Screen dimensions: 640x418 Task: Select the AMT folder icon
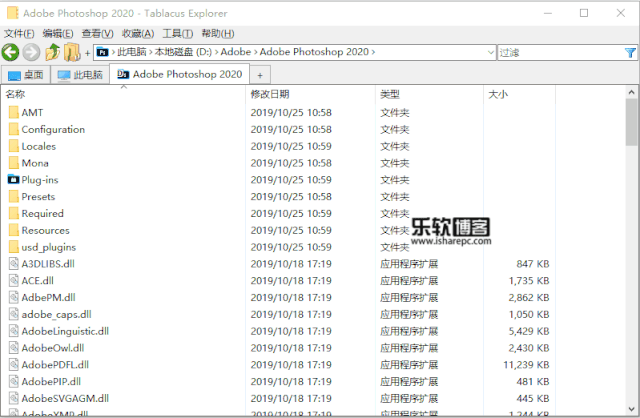click(x=13, y=112)
